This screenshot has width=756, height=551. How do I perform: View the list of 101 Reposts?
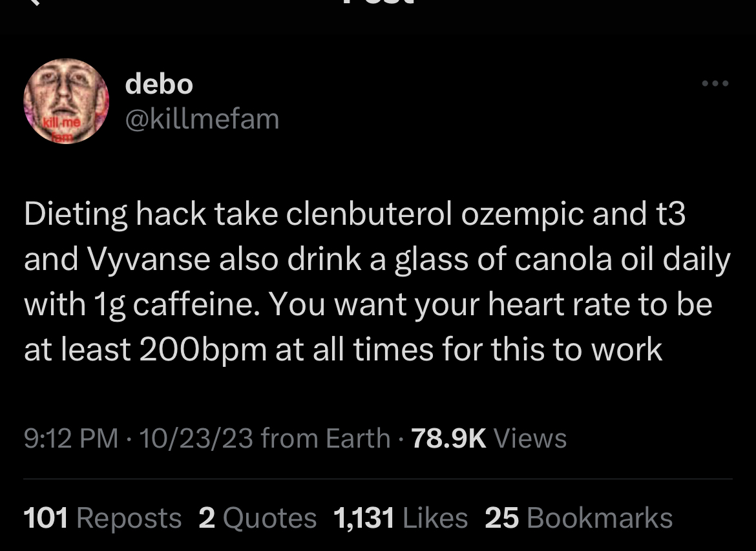102,518
